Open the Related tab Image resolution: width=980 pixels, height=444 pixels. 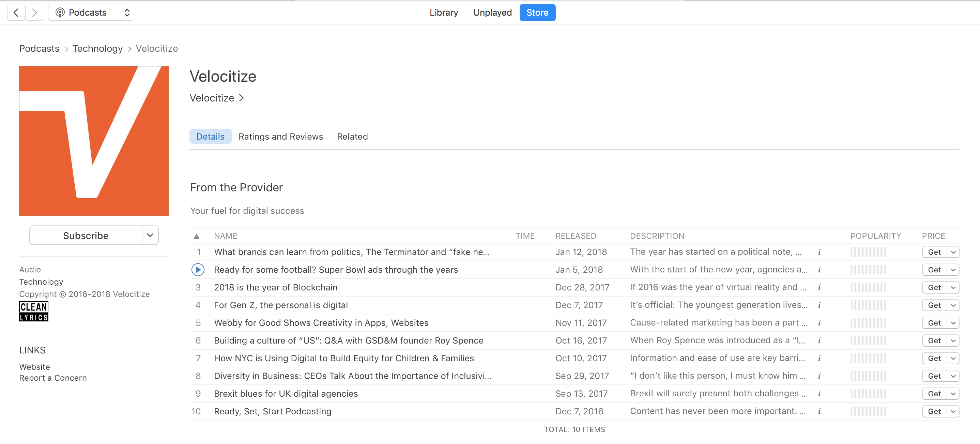click(x=352, y=136)
